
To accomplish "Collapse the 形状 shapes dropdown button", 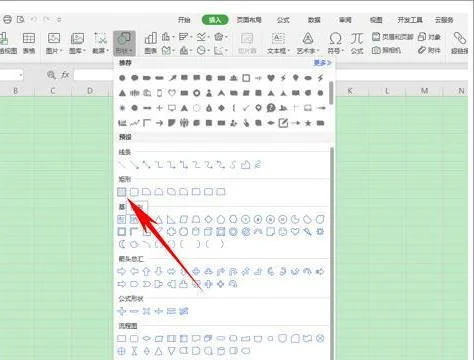I will coord(124,43).
